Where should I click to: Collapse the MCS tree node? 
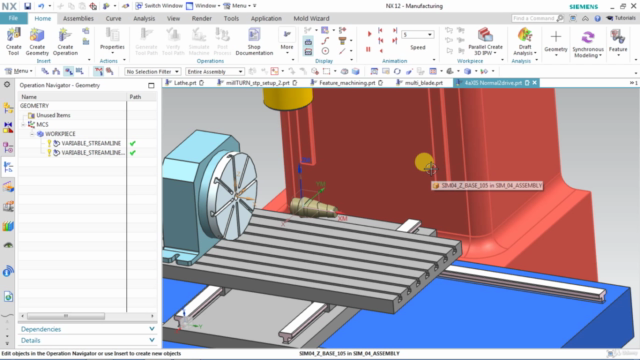click(x=23, y=124)
